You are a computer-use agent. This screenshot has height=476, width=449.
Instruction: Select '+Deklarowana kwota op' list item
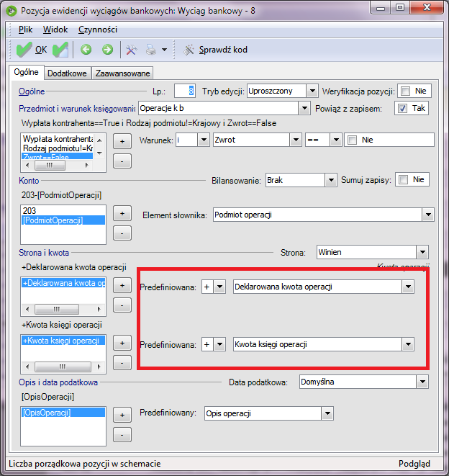tap(63, 283)
